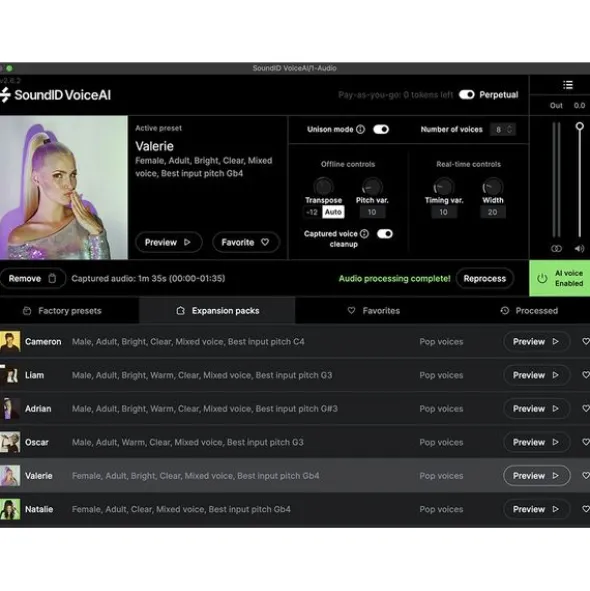Click the SoundID VoiceAI logo icon

click(5, 95)
